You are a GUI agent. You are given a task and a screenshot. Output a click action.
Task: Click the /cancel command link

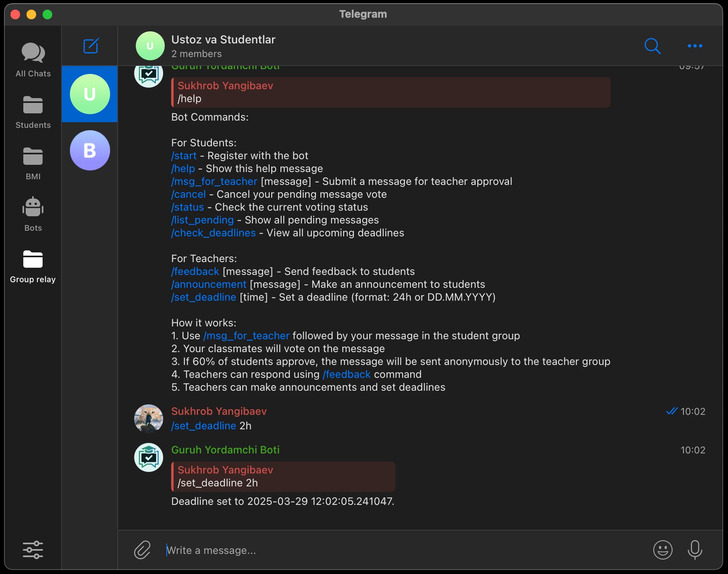point(188,194)
